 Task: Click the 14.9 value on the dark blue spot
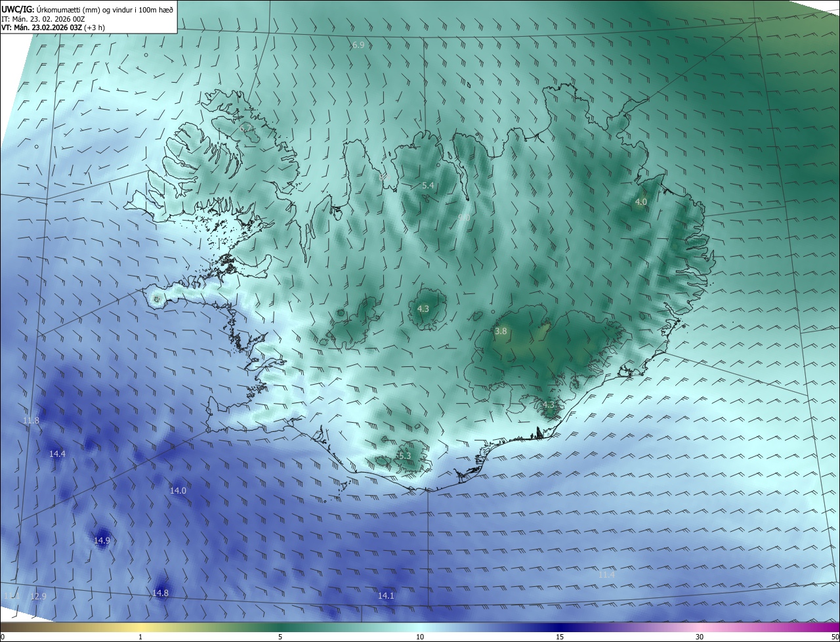(x=102, y=541)
